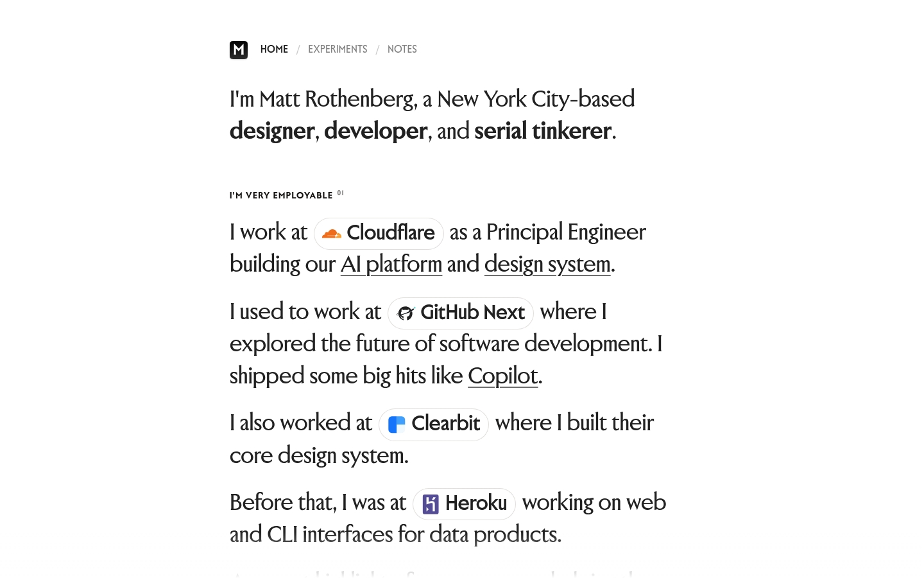Visit the Copilot link
The height and width of the screenshot is (578, 924).
tap(502, 376)
